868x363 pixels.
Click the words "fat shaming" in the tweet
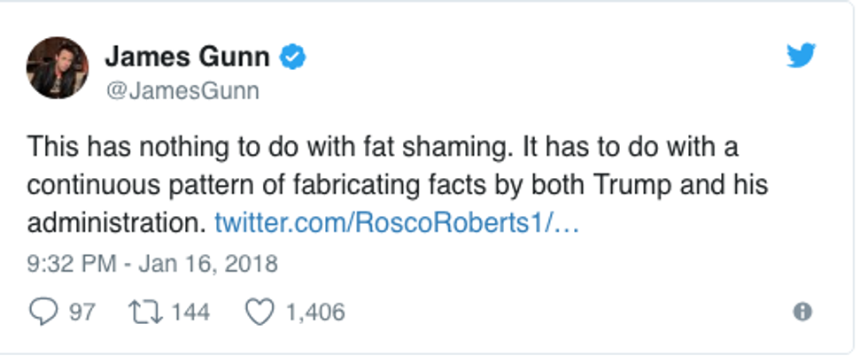(x=417, y=145)
